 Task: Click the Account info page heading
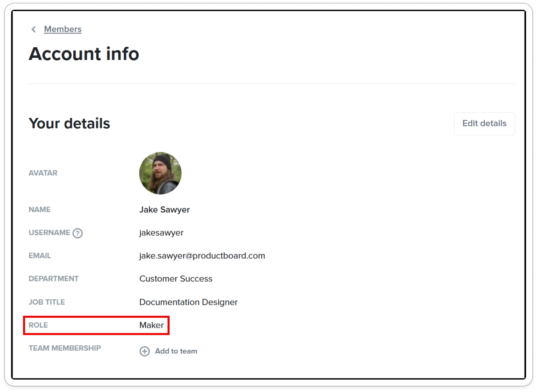84,54
